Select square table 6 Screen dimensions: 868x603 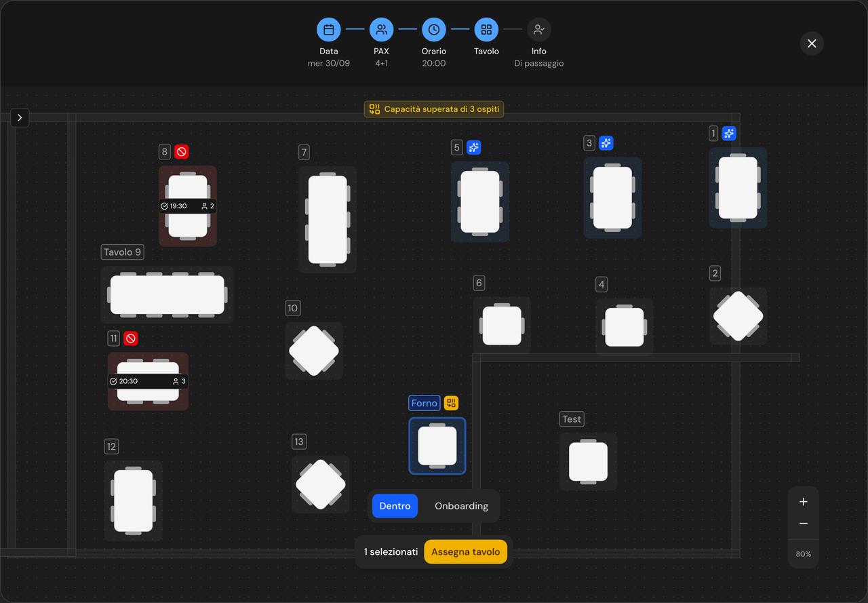click(502, 326)
